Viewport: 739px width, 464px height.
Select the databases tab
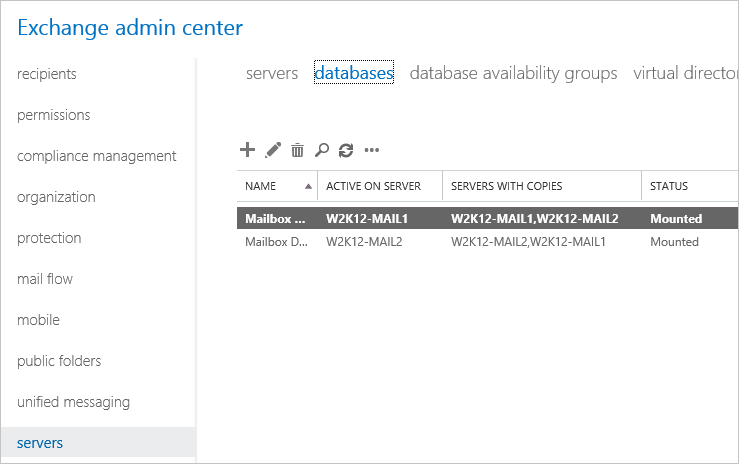click(x=354, y=73)
